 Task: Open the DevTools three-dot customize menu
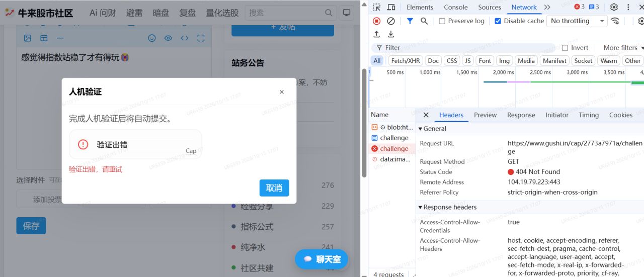[x=628, y=7]
